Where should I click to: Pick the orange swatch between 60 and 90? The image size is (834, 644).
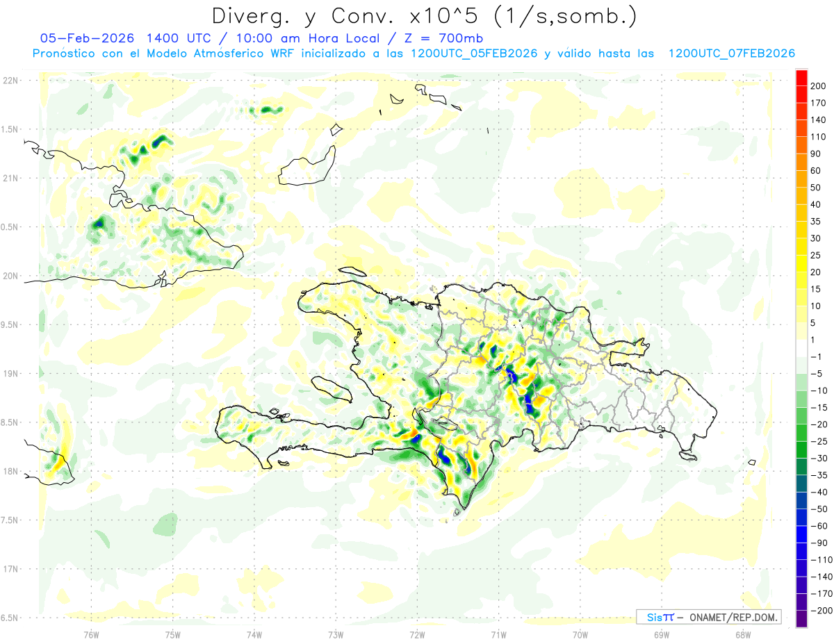[801, 162]
